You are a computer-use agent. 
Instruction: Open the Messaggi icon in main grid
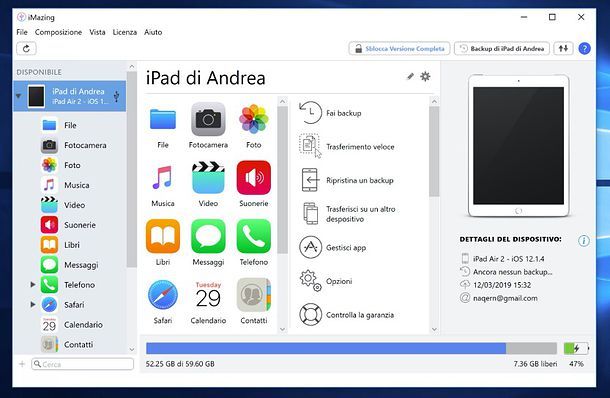pos(208,236)
